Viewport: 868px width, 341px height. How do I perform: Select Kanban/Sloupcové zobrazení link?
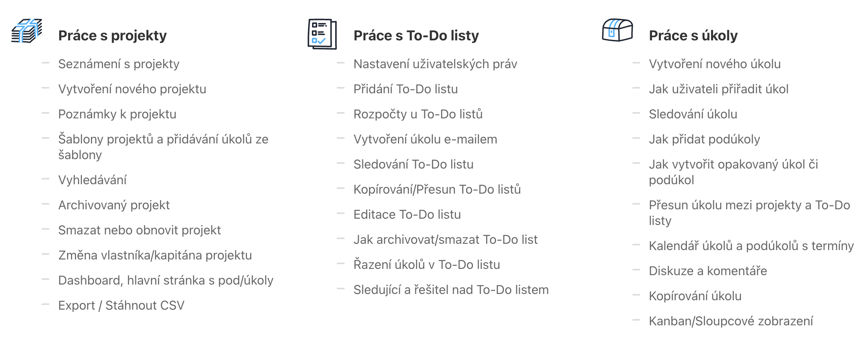pyautogui.click(x=731, y=321)
